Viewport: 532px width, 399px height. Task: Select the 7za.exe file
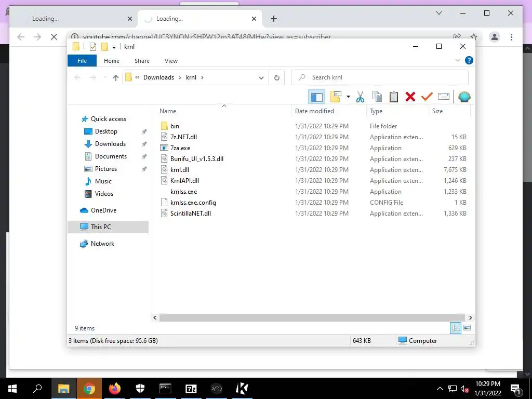[180, 148]
